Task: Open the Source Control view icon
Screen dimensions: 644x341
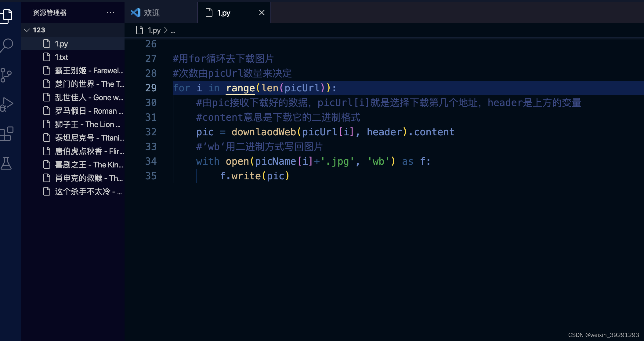Action: tap(6, 75)
